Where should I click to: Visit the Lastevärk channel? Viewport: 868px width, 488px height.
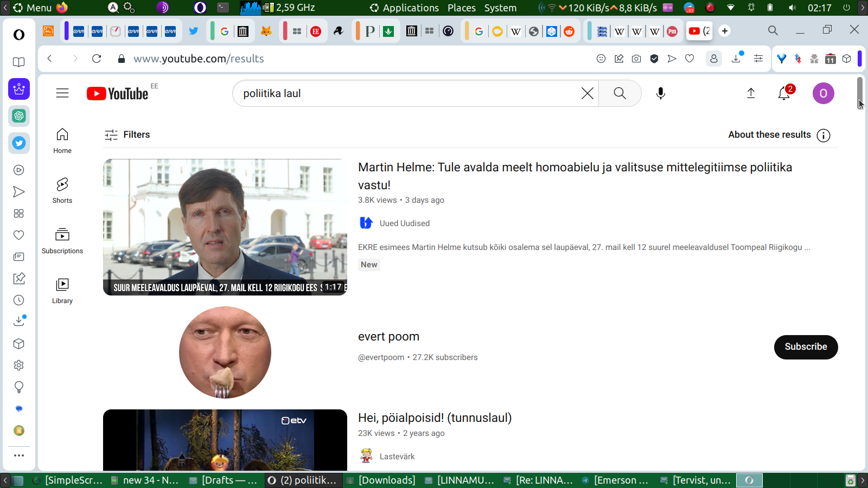coord(397,457)
